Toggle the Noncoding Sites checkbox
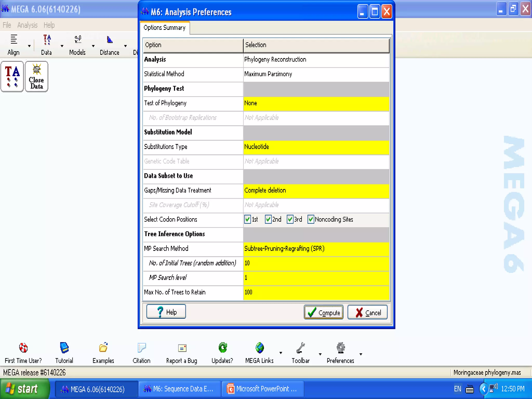This screenshot has width=532, height=399. click(x=311, y=219)
